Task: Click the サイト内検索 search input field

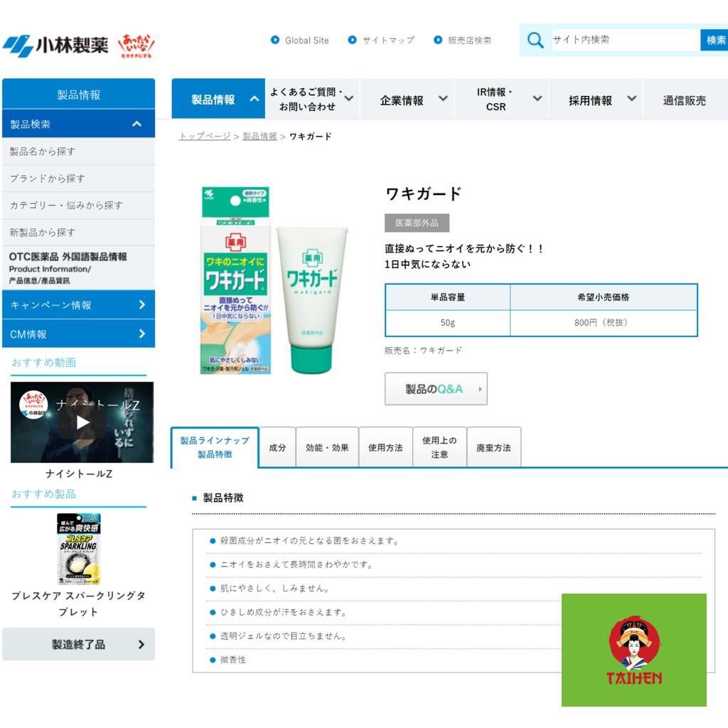Action: 624,40
